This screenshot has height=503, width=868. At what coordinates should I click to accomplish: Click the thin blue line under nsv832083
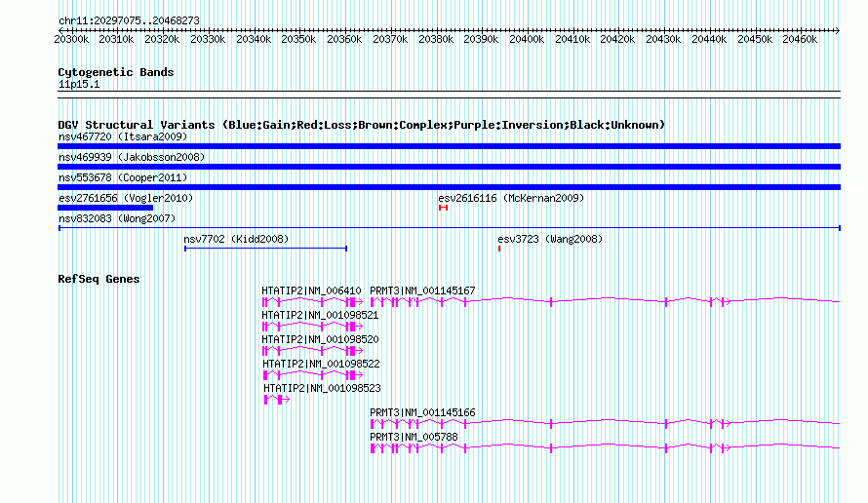tap(450, 228)
